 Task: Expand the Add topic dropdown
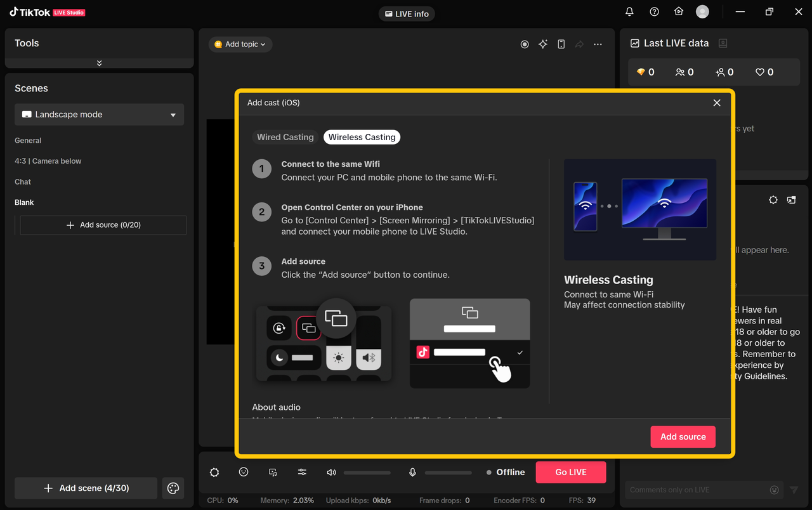[x=240, y=44]
